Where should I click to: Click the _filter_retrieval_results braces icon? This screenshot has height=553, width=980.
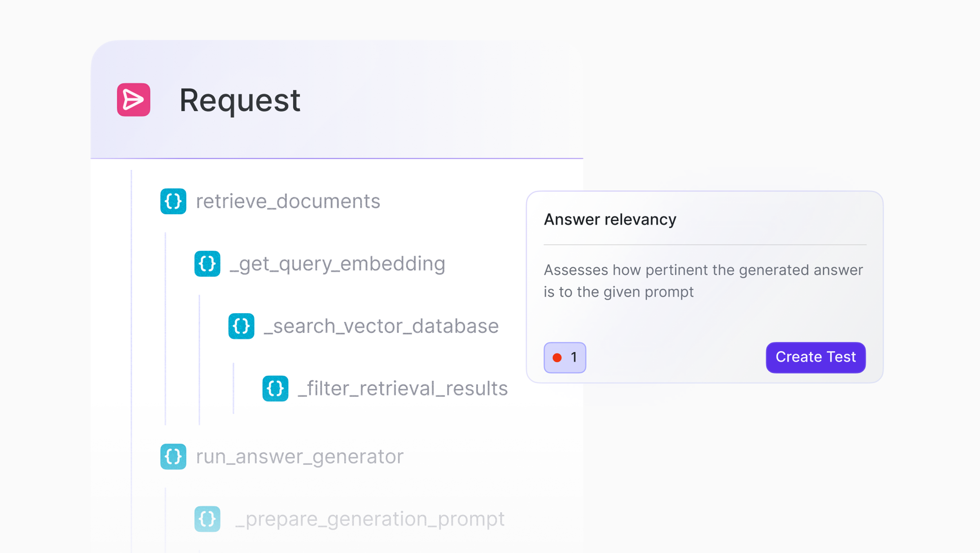tap(275, 388)
